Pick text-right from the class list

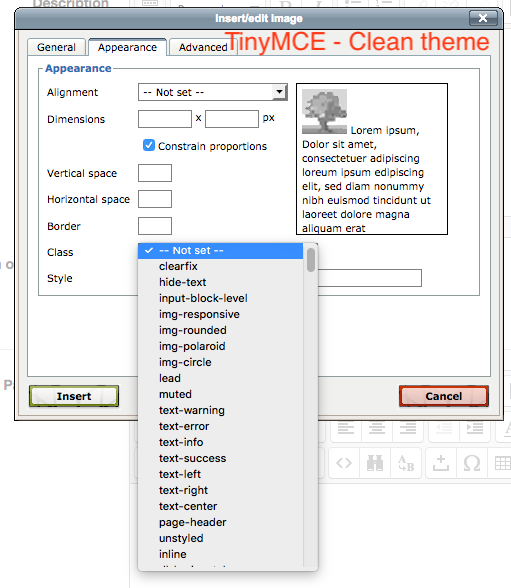(x=220, y=490)
